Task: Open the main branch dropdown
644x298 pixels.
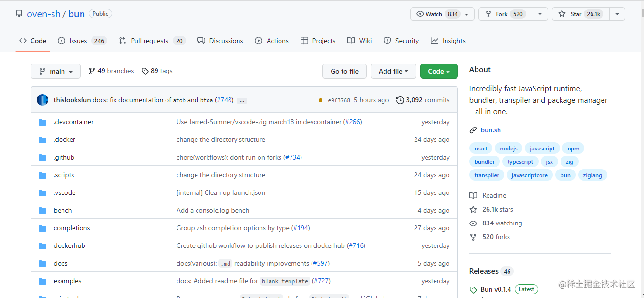Action: pyautogui.click(x=55, y=71)
